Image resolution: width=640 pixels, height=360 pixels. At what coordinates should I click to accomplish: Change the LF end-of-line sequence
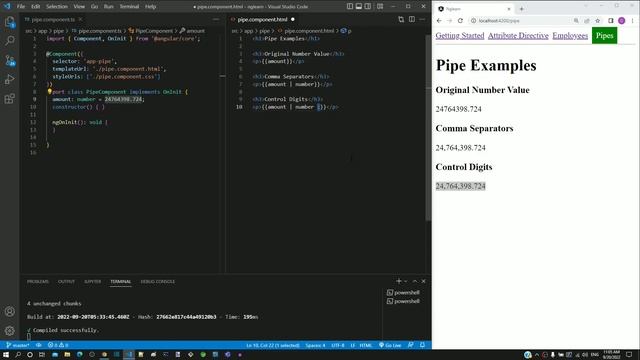[x=353, y=345]
